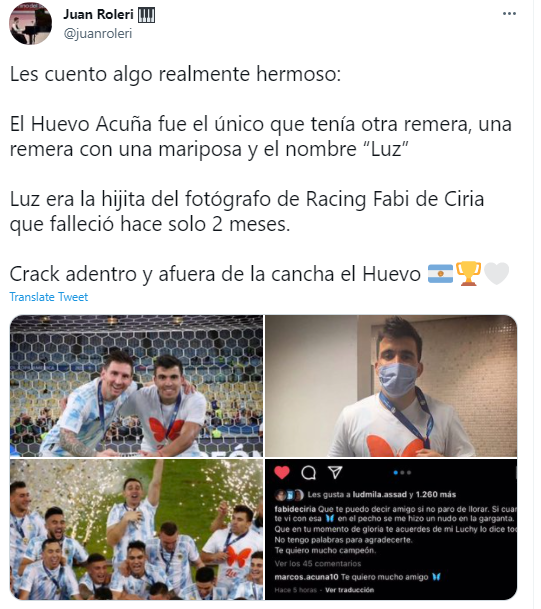Click the red heart like icon
The width and height of the screenshot is (541, 609).
click(x=282, y=472)
